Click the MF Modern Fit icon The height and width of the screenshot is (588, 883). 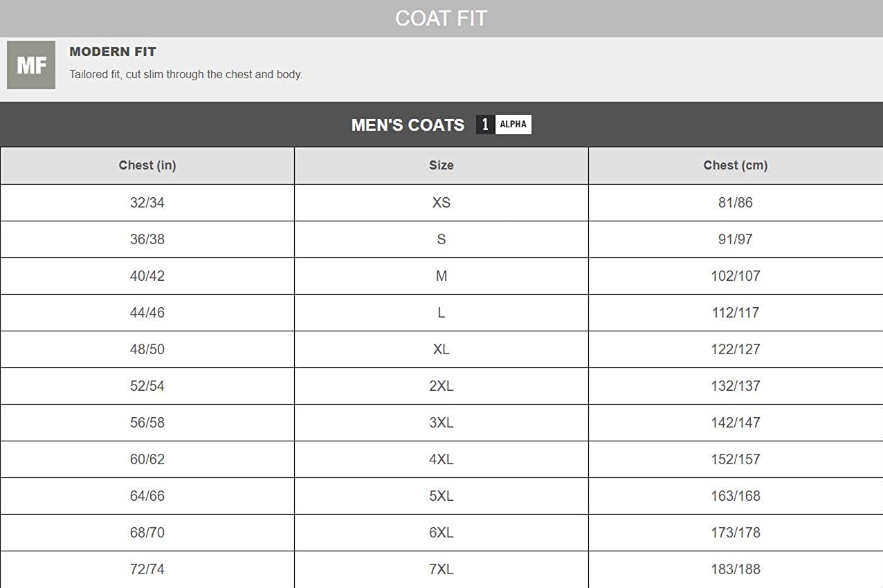tap(31, 65)
